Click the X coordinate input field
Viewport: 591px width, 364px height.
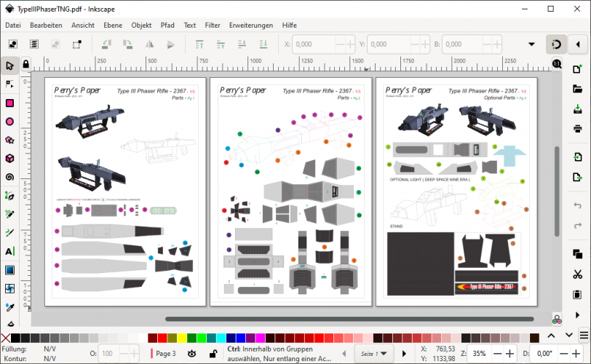pyautogui.click(x=314, y=44)
